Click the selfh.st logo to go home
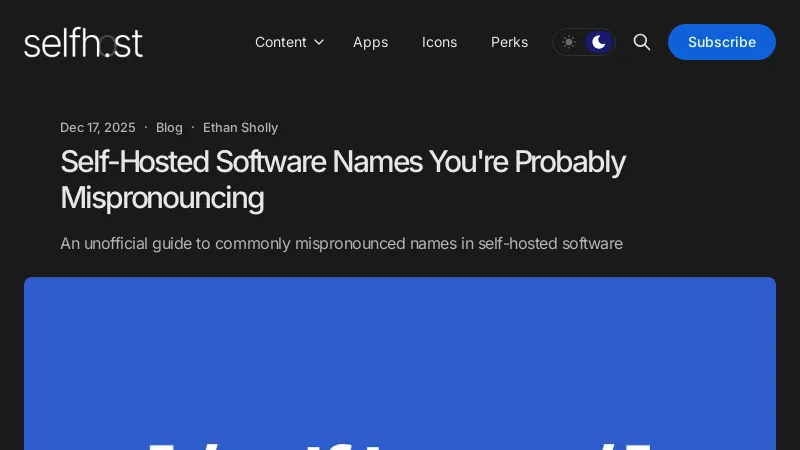Screen dimensions: 800x450 click(x=83, y=42)
